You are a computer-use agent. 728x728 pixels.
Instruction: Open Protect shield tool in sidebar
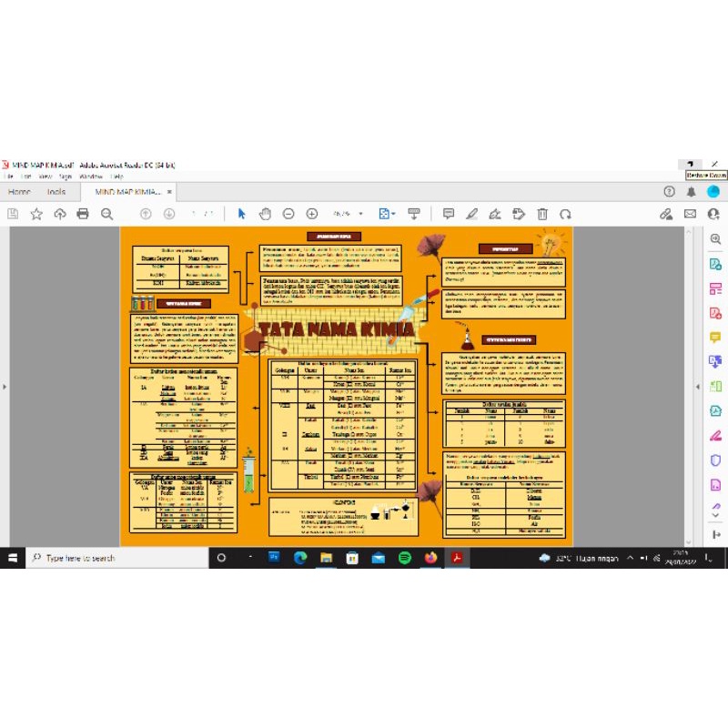(x=715, y=460)
